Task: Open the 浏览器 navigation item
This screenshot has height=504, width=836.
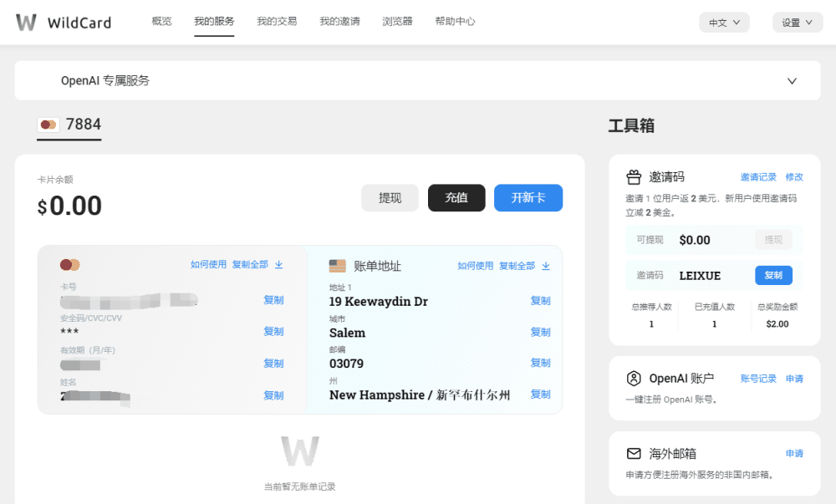Action: tap(397, 21)
